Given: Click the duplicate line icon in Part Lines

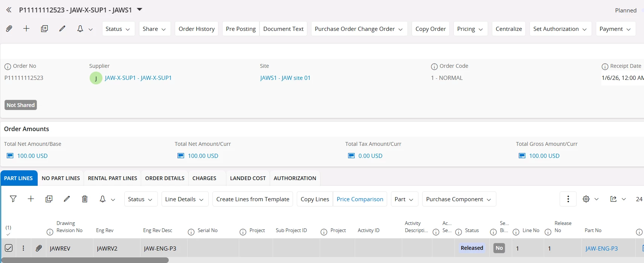Looking at the screenshot, I should pyautogui.click(x=49, y=199).
